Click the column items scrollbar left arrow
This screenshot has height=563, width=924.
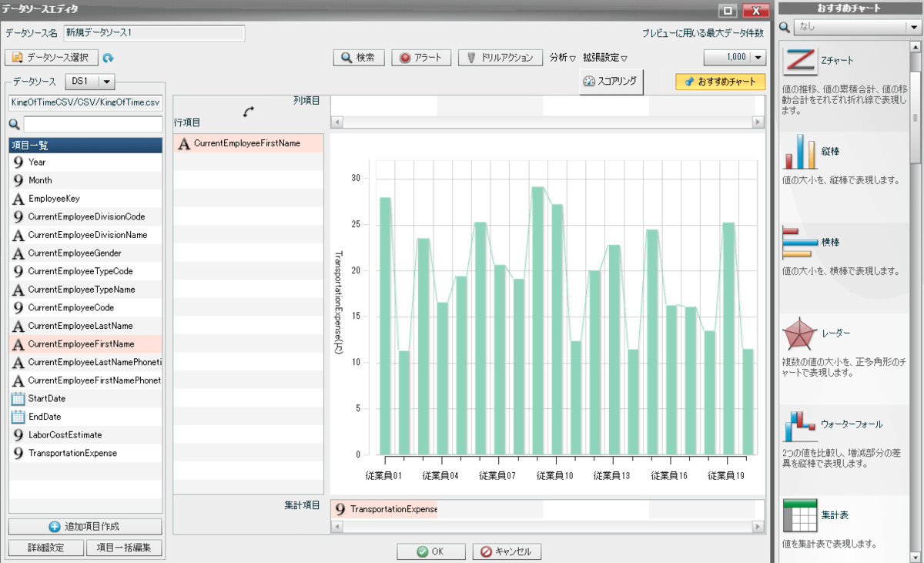pyautogui.click(x=336, y=122)
